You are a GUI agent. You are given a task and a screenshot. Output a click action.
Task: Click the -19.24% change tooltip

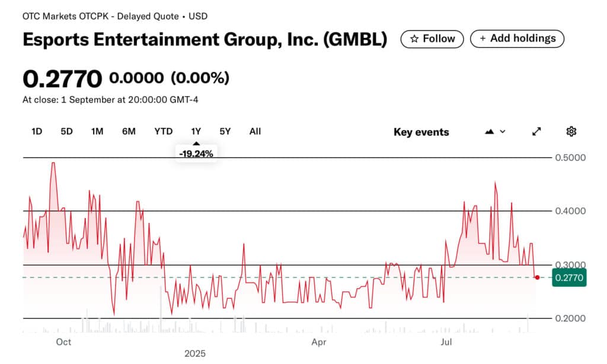pos(196,153)
